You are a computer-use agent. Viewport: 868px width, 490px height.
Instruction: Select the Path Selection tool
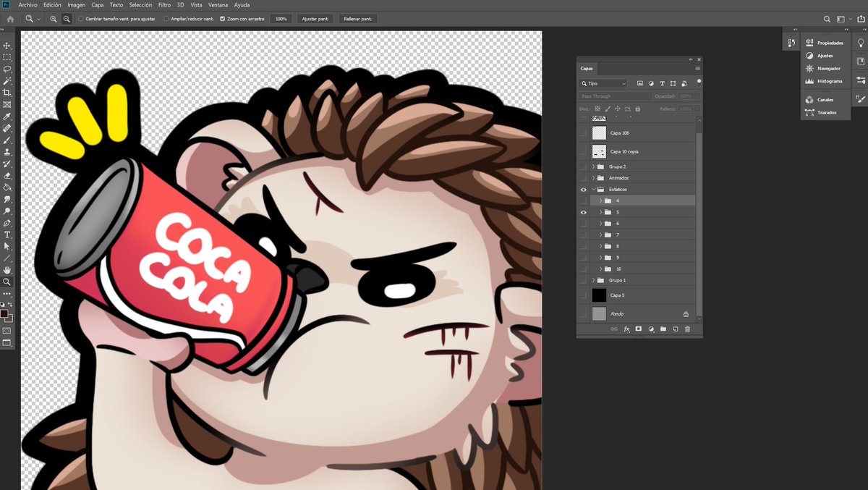7,246
